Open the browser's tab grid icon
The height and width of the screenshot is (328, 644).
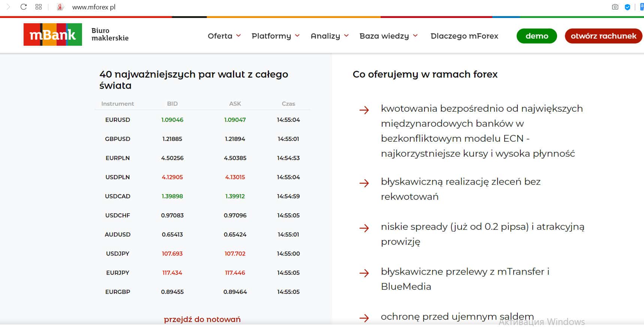point(39,7)
